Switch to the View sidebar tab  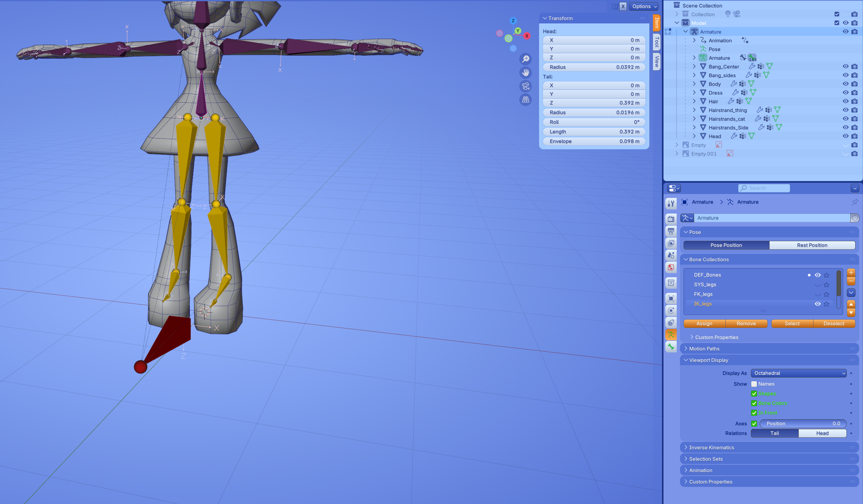pos(657,62)
